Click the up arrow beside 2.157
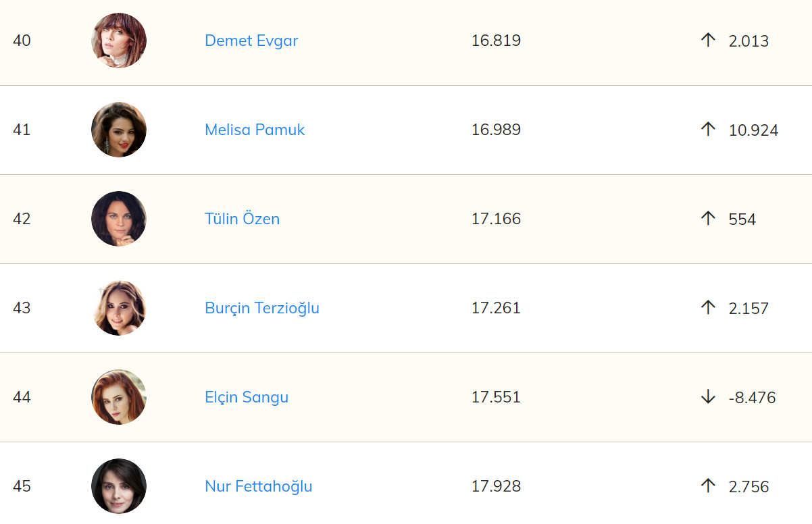This screenshot has width=812, height=524. coord(707,308)
